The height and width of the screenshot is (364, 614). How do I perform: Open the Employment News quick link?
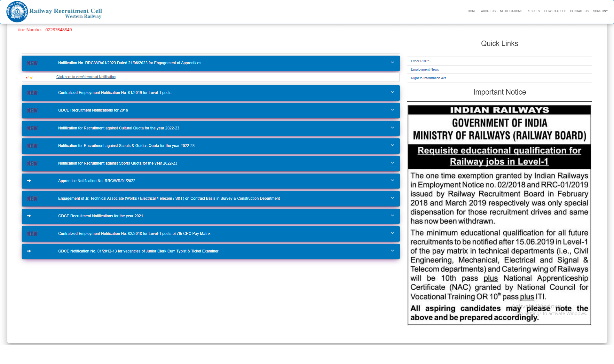point(425,69)
